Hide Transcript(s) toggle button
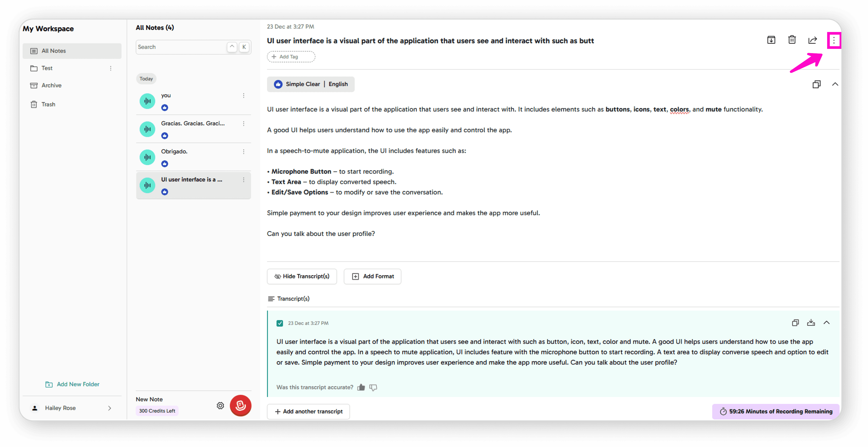Viewport: 868px width, 447px height. pyautogui.click(x=302, y=276)
